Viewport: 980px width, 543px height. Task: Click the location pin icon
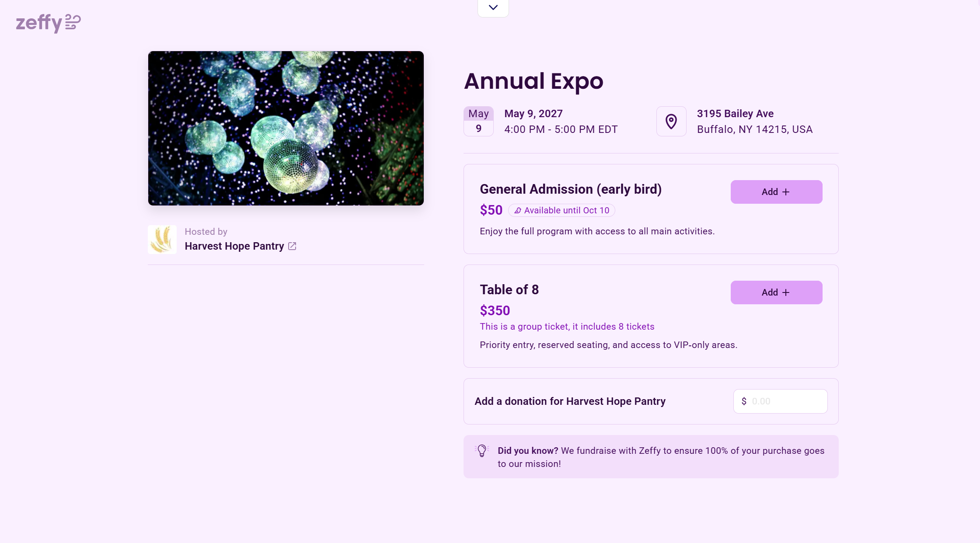pyautogui.click(x=671, y=121)
